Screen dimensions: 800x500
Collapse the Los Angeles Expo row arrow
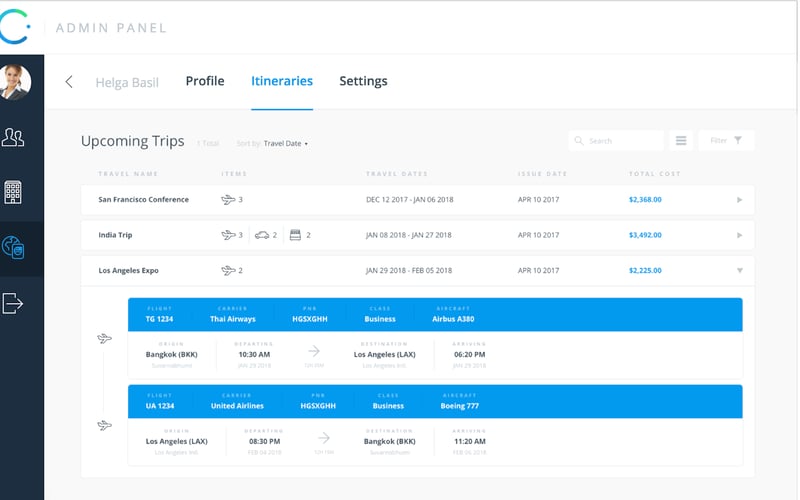pyautogui.click(x=740, y=271)
